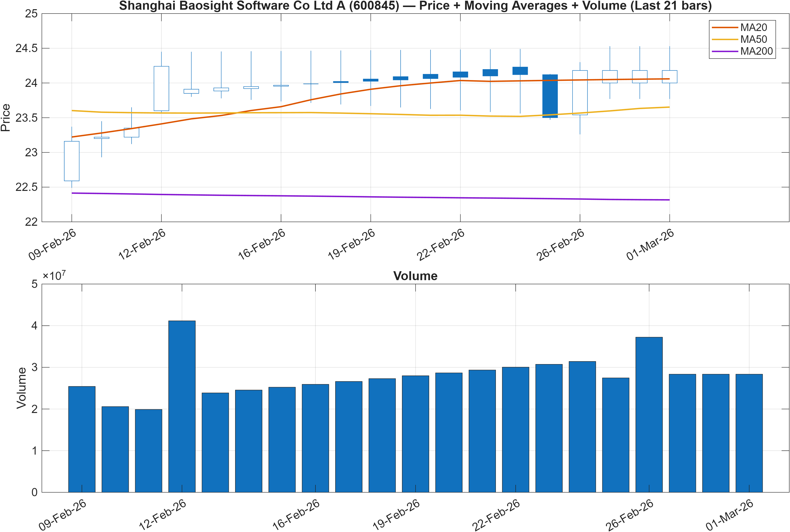Viewport: 790px width, 532px height.
Task: Click the large filled candlestick before 26-Feb-26
Action: point(550,96)
